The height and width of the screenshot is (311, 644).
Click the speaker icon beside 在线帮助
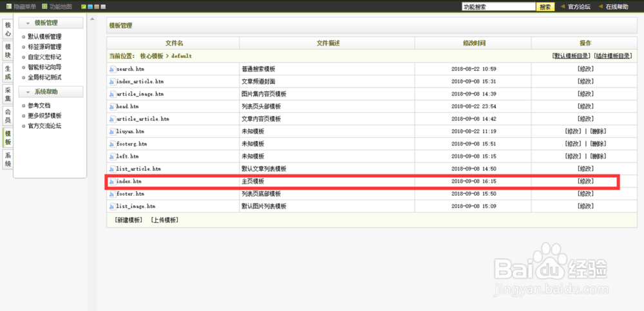(600, 6)
